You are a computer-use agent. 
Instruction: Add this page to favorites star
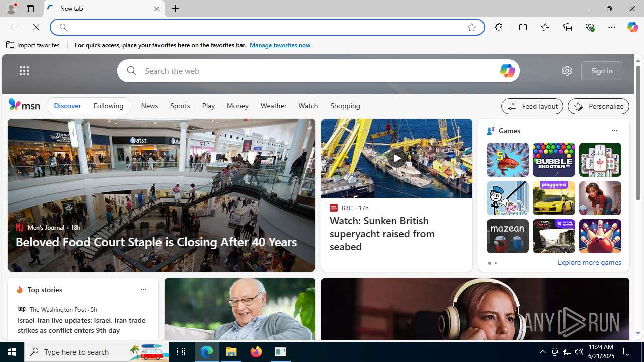472,27
